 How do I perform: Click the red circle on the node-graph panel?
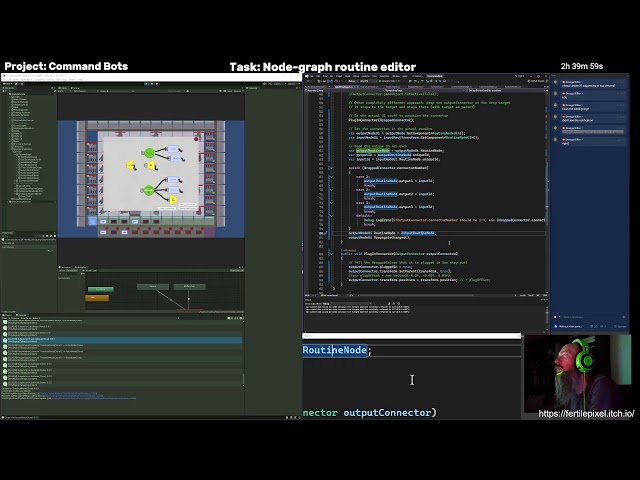(196, 139)
